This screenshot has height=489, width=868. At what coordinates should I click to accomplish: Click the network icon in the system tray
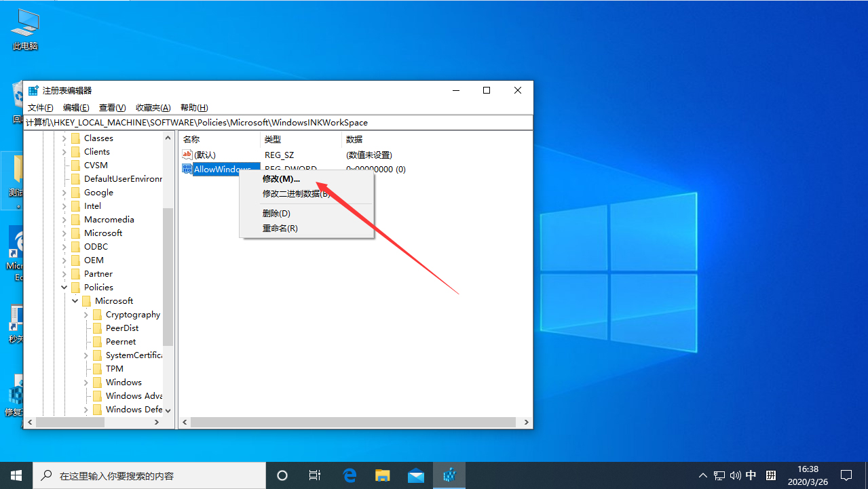tap(719, 475)
